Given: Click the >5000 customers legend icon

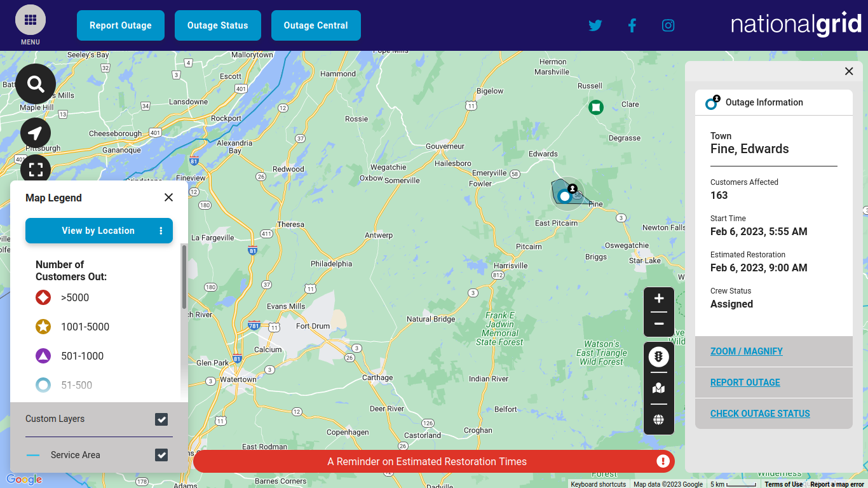Looking at the screenshot, I should (x=43, y=297).
